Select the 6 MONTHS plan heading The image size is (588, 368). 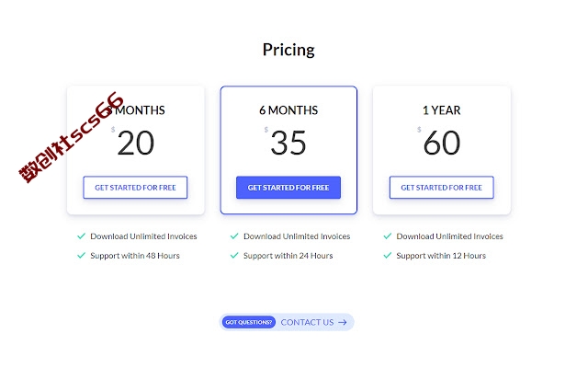[288, 110]
